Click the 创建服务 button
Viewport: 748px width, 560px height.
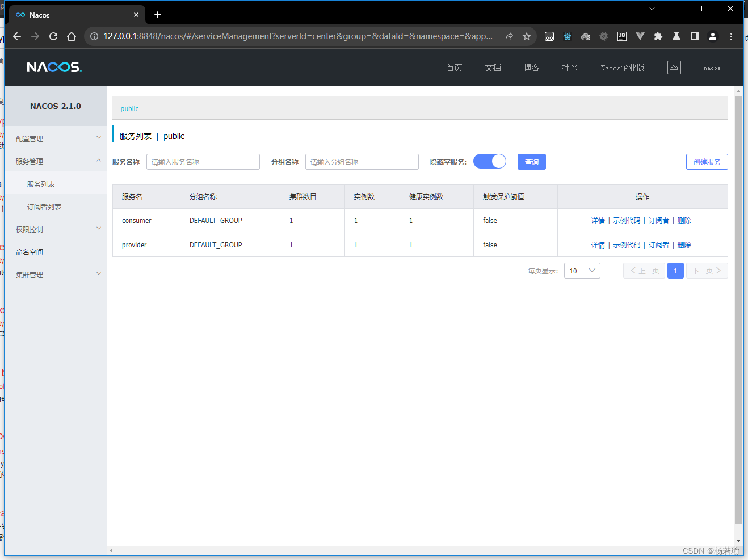tap(707, 162)
